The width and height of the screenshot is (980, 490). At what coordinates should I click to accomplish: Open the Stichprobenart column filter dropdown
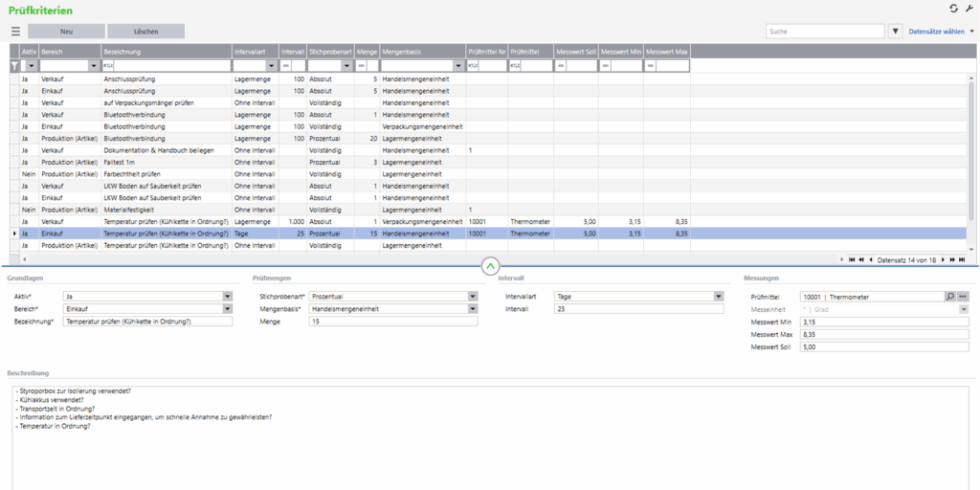click(x=347, y=66)
